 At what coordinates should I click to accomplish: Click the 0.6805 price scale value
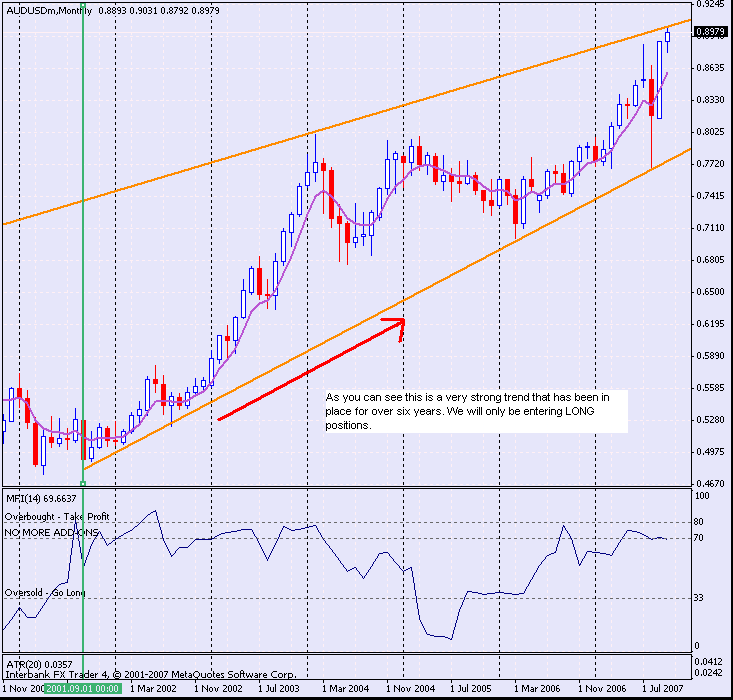coord(711,260)
